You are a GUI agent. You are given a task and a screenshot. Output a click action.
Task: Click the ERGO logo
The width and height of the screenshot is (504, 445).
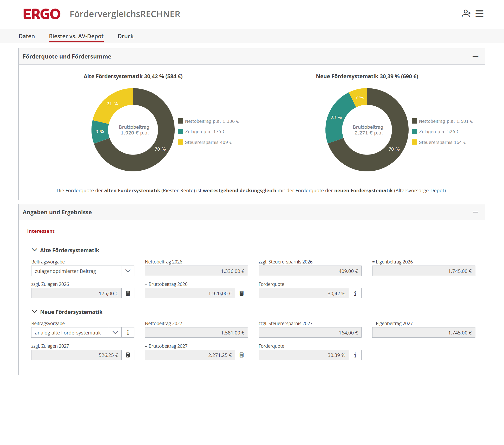[42, 14]
